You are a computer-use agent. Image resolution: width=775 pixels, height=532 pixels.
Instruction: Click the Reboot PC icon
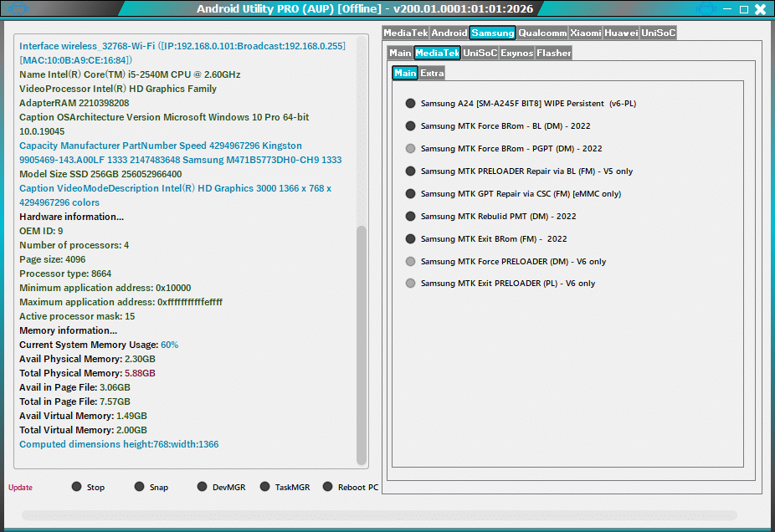(329, 487)
